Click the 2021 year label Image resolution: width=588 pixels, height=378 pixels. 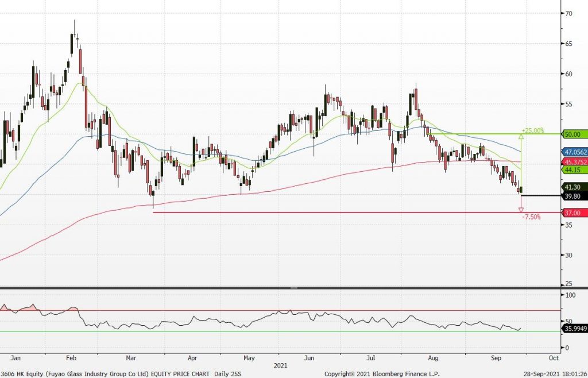(280, 365)
